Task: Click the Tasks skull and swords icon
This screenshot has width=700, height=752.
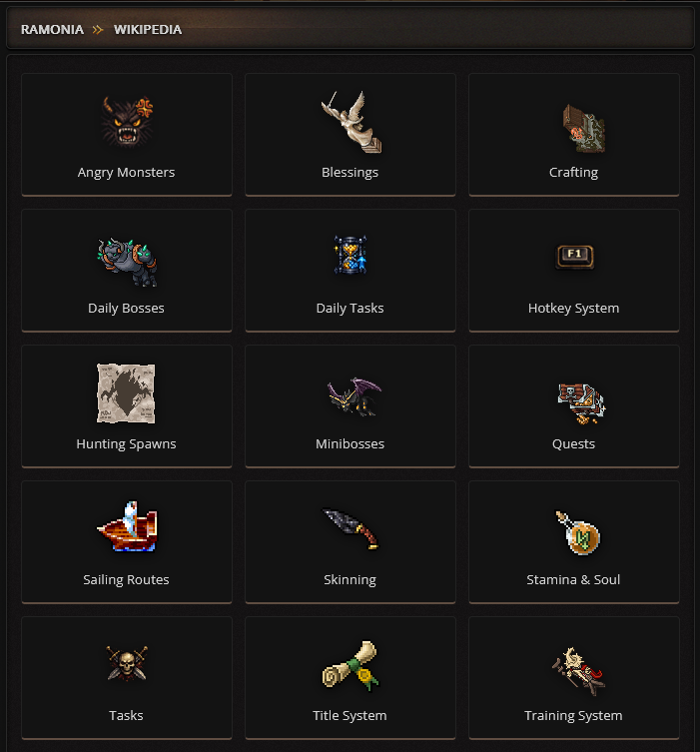Action: pos(127,663)
